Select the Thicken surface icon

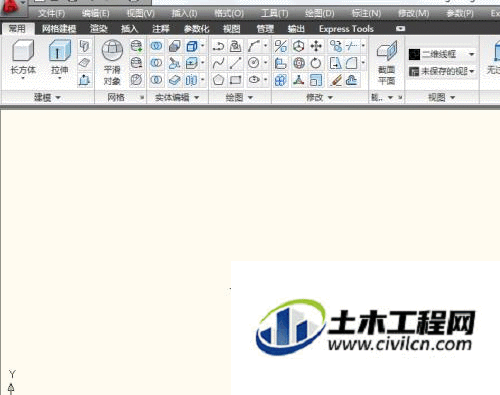pyautogui.click(x=174, y=80)
